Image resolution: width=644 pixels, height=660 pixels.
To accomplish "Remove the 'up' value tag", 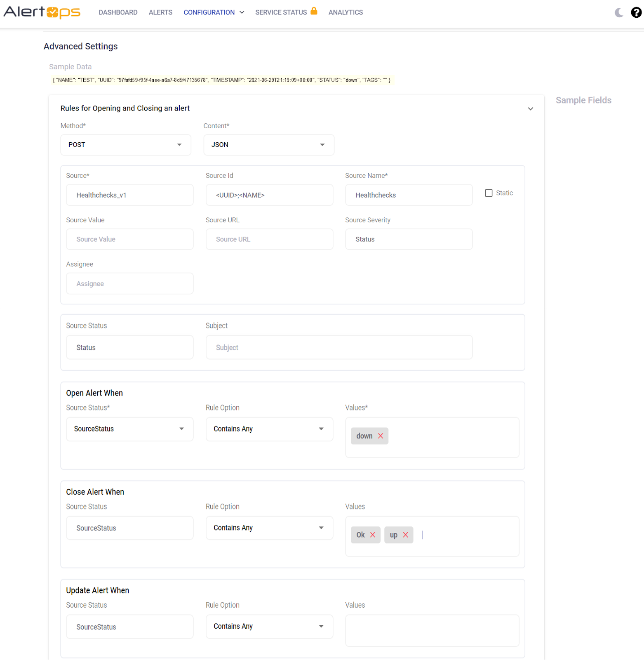I will click(x=406, y=535).
